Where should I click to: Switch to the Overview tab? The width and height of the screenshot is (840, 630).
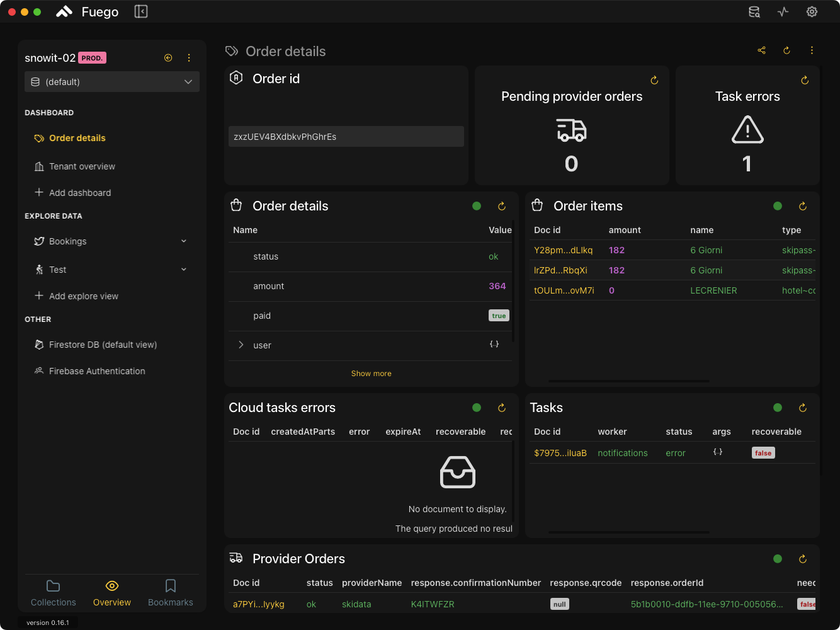pos(112,593)
